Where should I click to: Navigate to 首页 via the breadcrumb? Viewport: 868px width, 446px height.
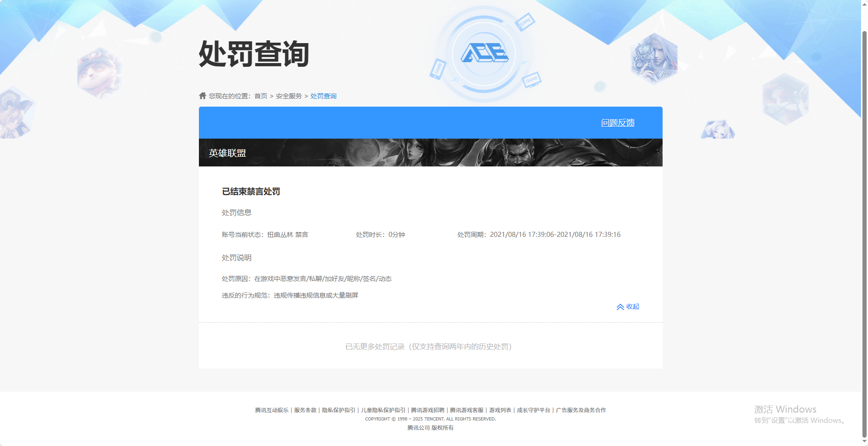[261, 96]
